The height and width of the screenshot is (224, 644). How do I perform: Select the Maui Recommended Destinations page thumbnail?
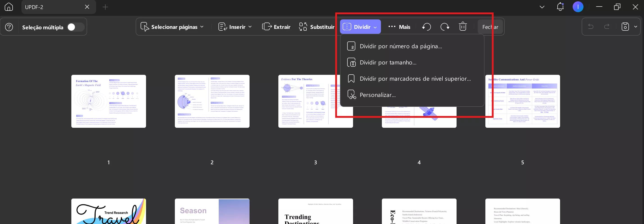[522, 211]
